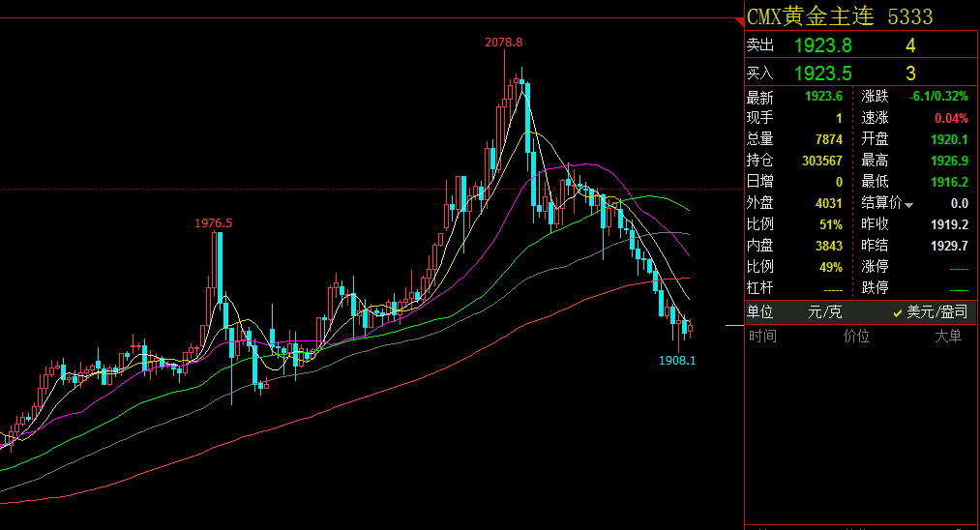Click the CMX黄金主连 contract title

coord(810,16)
